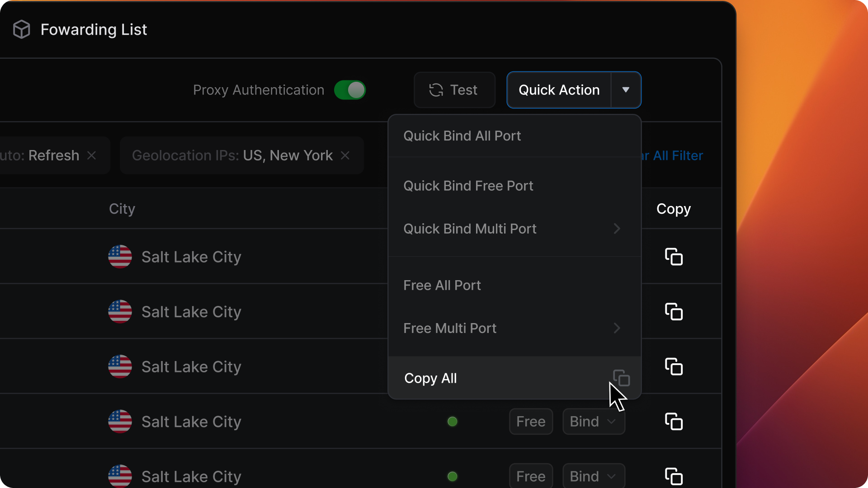
Task: Click Free button in the last row
Action: 531,476
